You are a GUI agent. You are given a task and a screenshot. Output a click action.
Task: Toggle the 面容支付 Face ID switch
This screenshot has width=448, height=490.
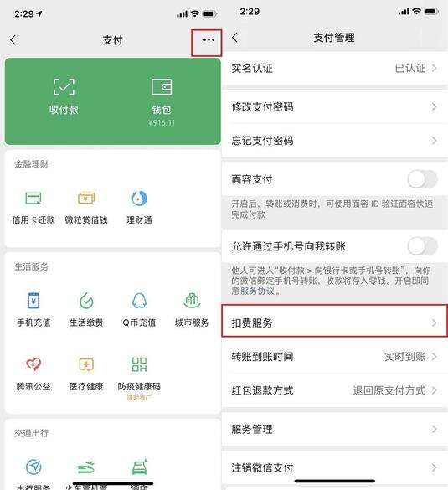(422, 180)
